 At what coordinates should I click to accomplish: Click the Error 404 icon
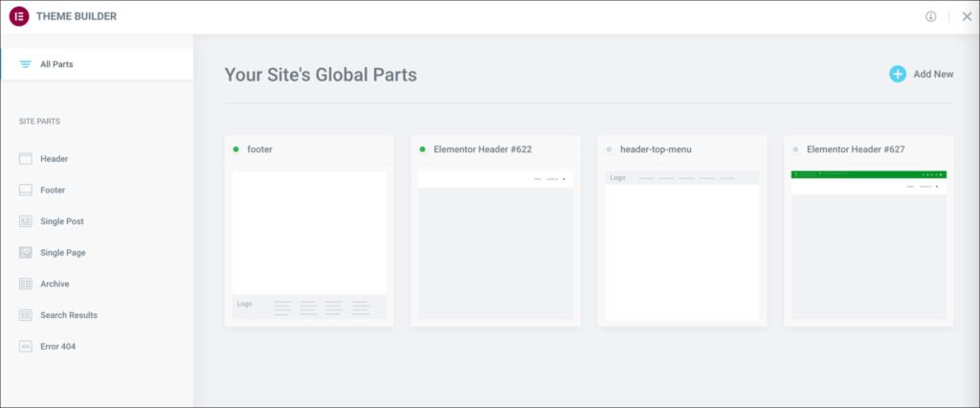tap(26, 347)
